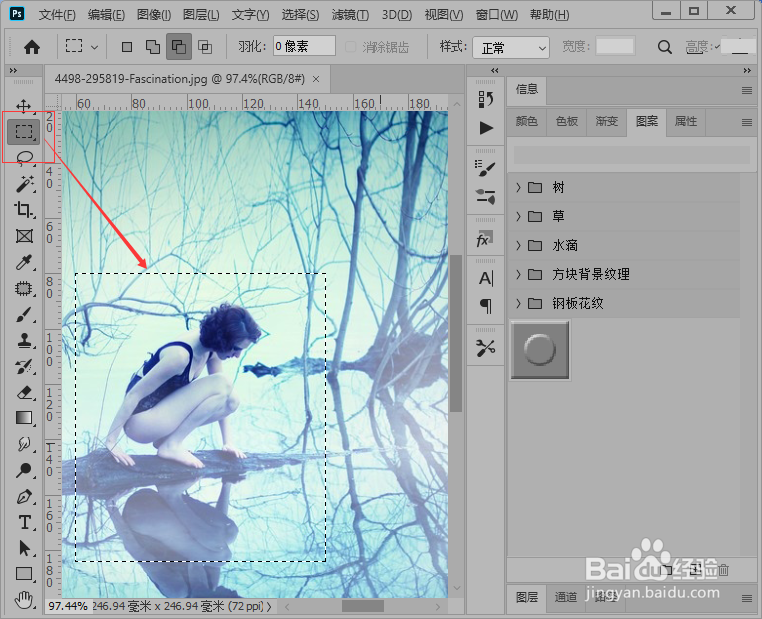Expand the 草 pattern folder
The height and width of the screenshot is (619, 762).
(518, 216)
